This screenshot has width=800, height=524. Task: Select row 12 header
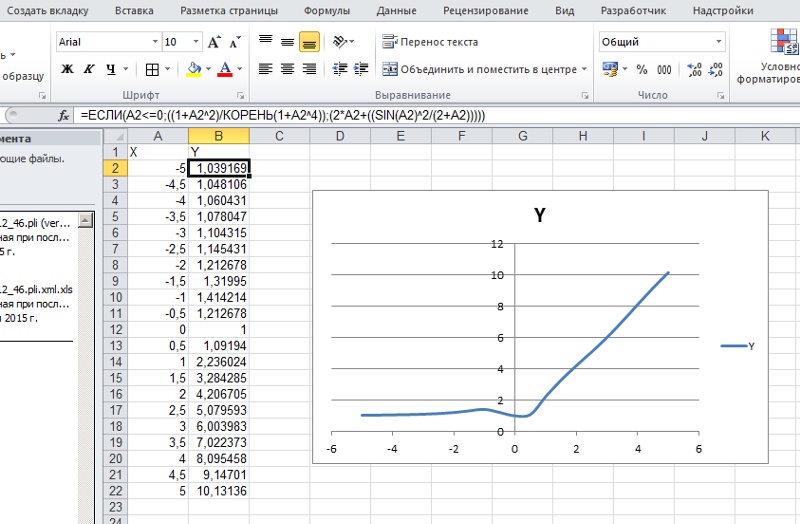tap(115, 330)
